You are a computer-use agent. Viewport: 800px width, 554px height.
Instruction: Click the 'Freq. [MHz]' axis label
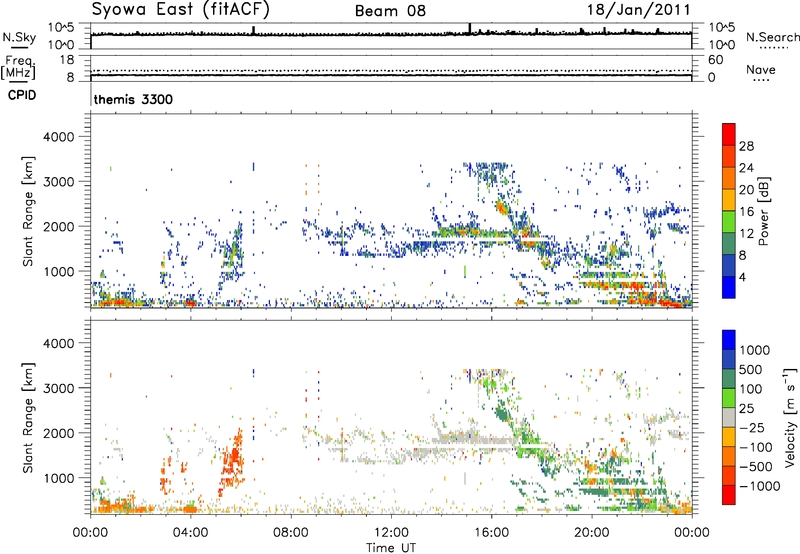click(x=18, y=67)
